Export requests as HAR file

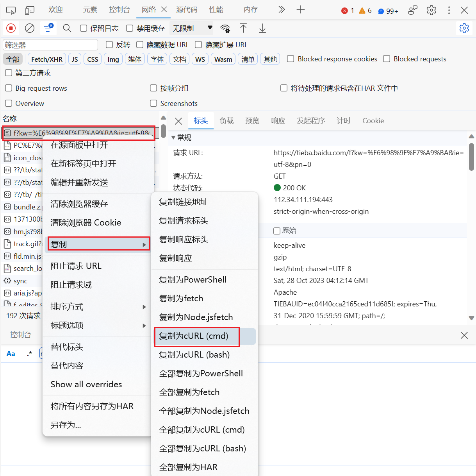(x=262, y=28)
